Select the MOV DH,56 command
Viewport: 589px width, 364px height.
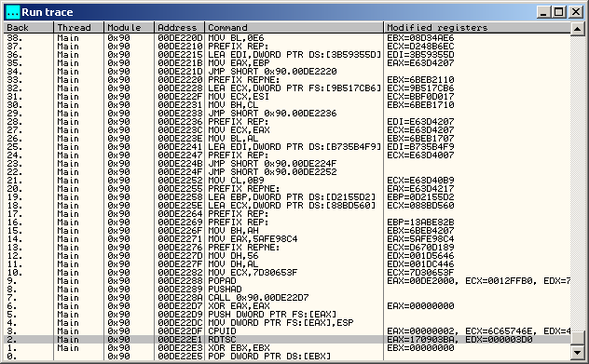(x=233, y=256)
